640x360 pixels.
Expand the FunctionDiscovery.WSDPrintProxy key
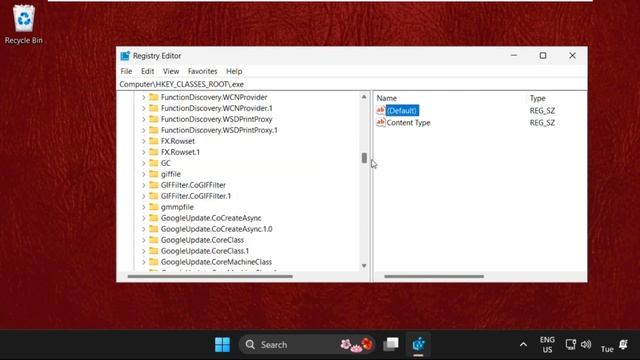144,120
